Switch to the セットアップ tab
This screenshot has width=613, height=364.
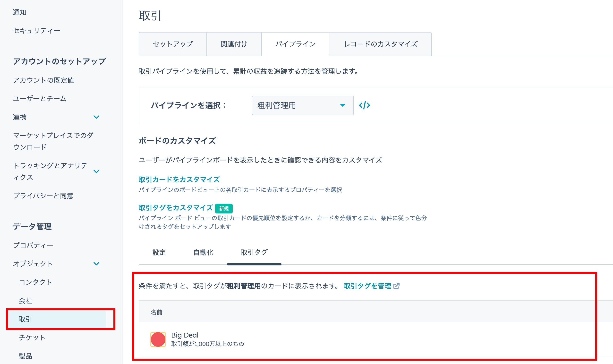pyautogui.click(x=173, y=44)
